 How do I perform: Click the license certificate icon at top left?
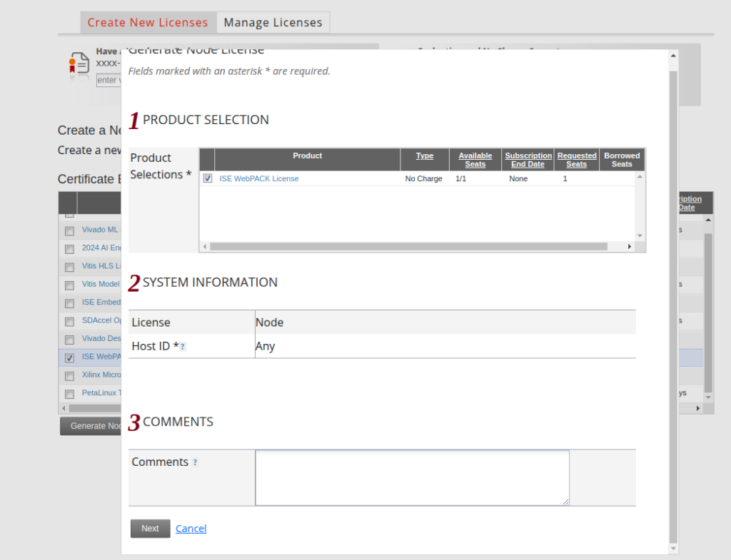tap(79, 66)
